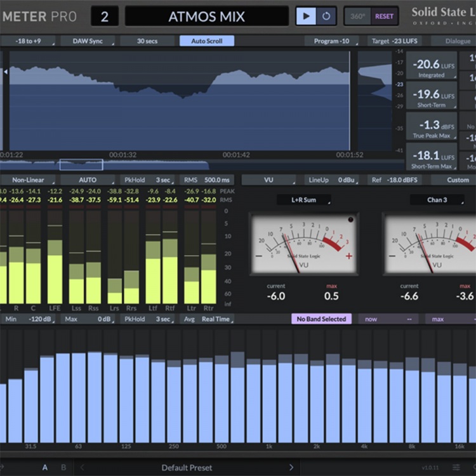Click the C channel meter bar

pos(33,257)
